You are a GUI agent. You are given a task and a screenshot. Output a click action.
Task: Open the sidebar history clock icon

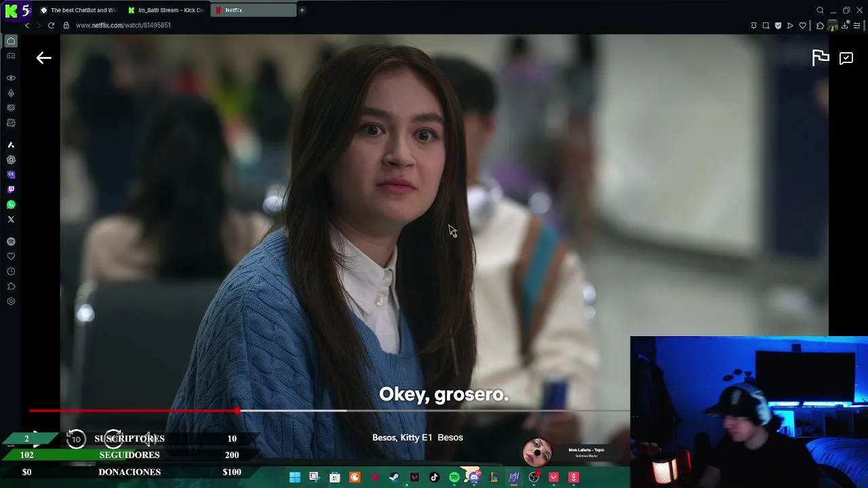click(x=11, y=271)
